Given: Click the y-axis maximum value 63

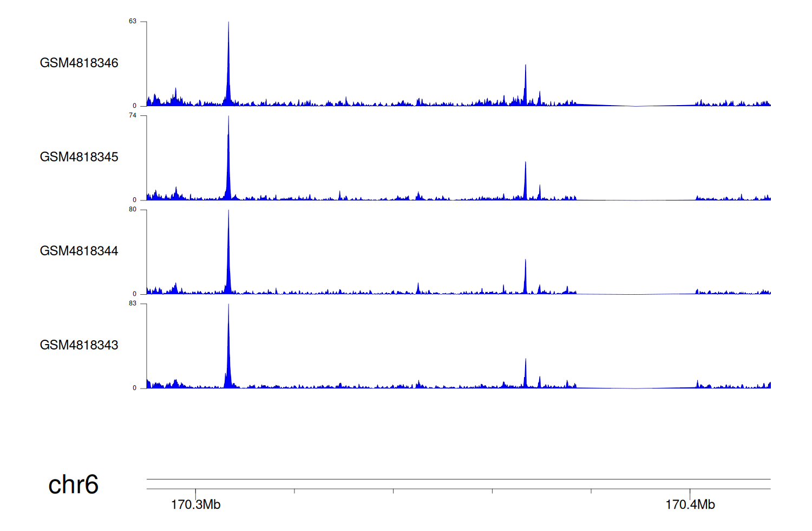Looking at the screenshot, I should pos(133,22).
